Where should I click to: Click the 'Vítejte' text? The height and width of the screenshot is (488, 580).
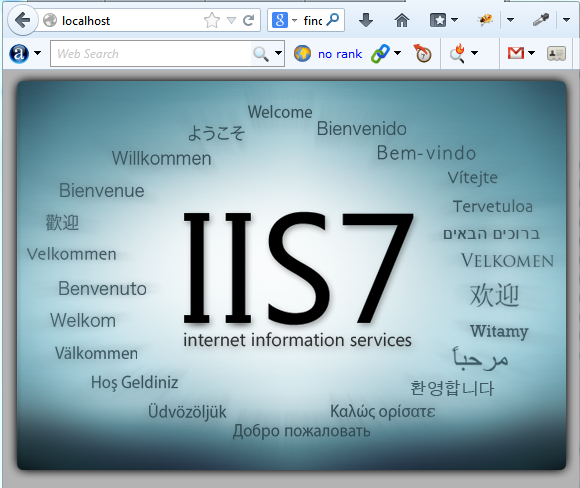coord(472,178)
